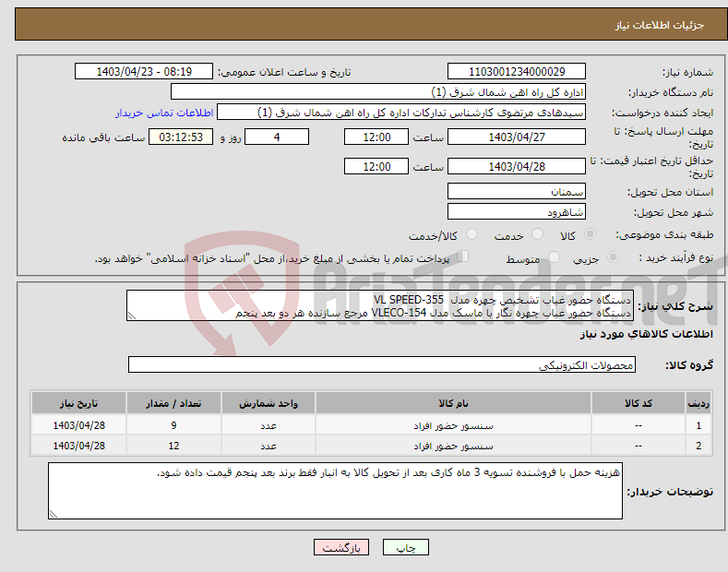Click the شرح کلی نیاز description textarea
Screen dimensions: 728x572
[380, 305]
